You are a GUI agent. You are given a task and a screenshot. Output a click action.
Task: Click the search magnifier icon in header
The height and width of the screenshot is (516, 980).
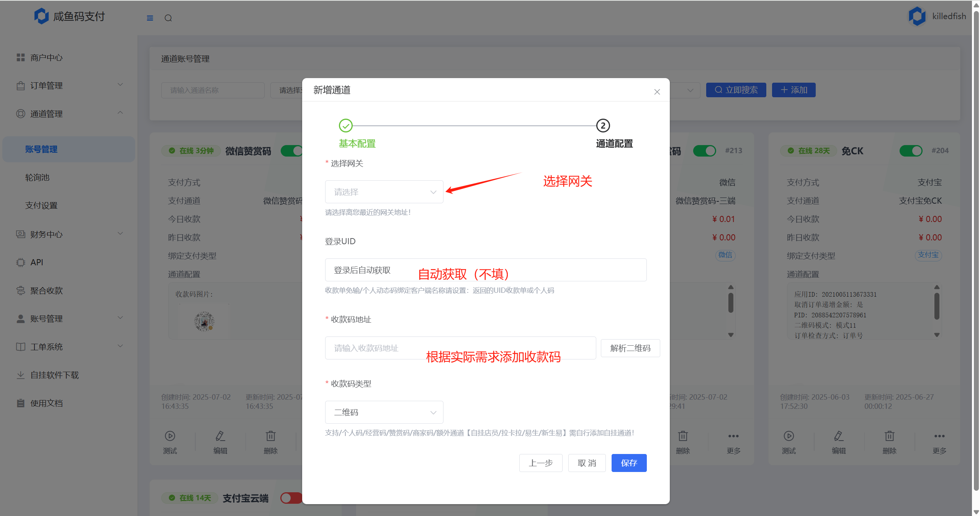(x=168, y=18)
